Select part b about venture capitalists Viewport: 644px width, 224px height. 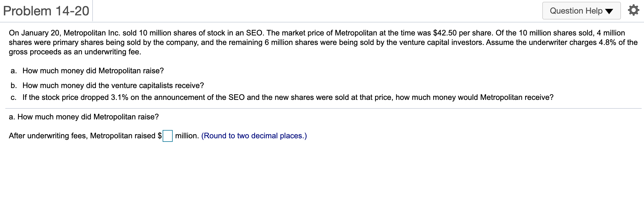(113, 85)
